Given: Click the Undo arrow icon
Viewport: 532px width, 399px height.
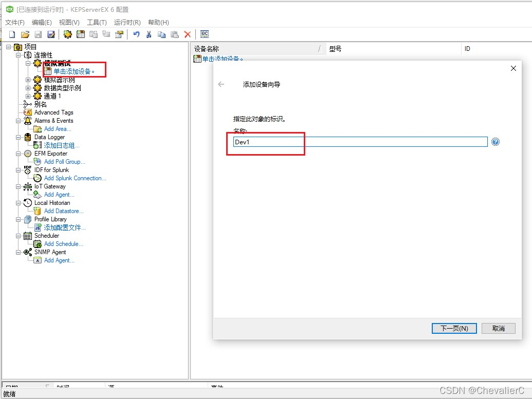Looking at the screenshot, I should click(x=136, y=34).
